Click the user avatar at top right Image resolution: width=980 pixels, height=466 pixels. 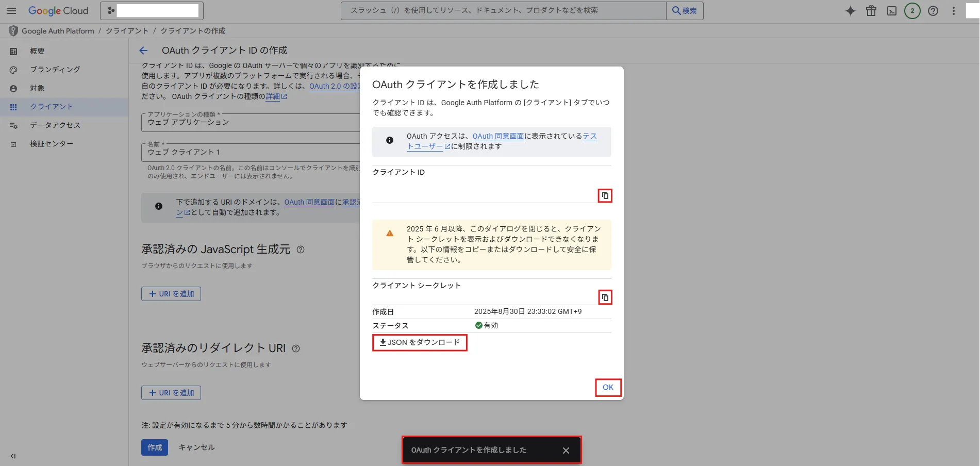tap(973, 11)
